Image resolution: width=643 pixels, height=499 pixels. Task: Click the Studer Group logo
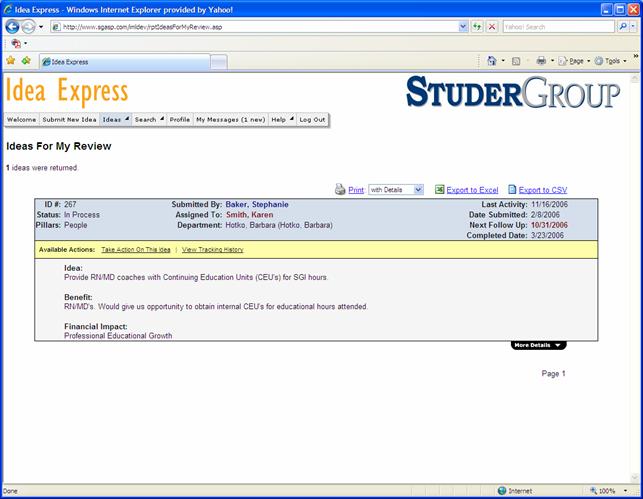(513, 92)
